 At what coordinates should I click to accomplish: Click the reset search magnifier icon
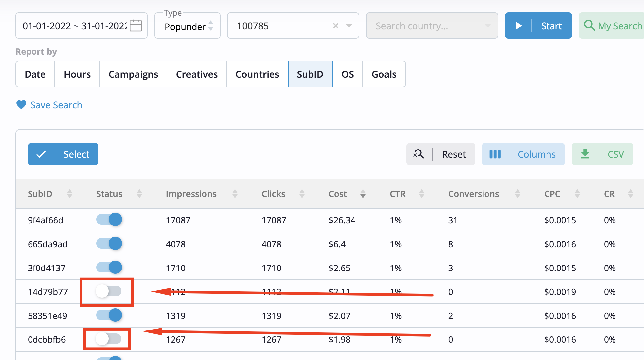419,154
